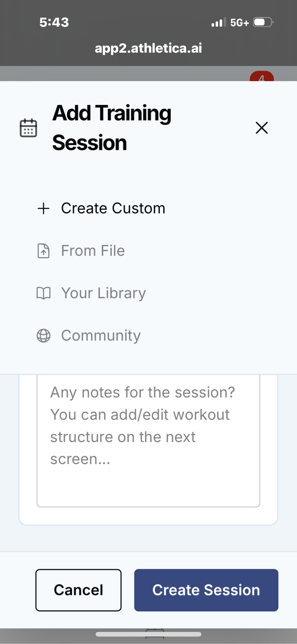Tap the cellular signal bars icon
This screenshot has height=644, width=297.
coord(219,22)
